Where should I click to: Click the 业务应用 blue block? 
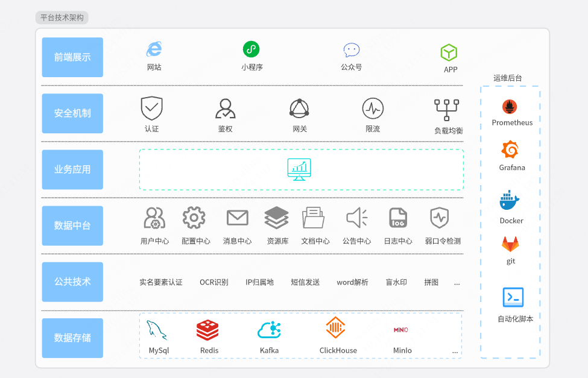pyautogui.click(x=72, y=169)
